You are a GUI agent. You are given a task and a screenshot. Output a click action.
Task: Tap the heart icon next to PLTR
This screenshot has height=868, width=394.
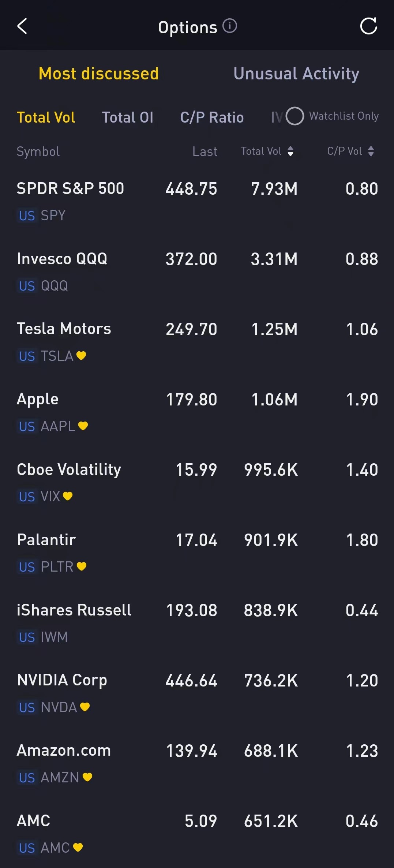point(82,566)
